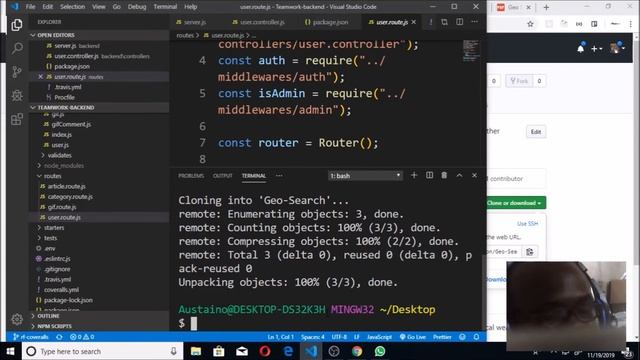
Task: Open the File menu
Action: (x=30, y=7)
